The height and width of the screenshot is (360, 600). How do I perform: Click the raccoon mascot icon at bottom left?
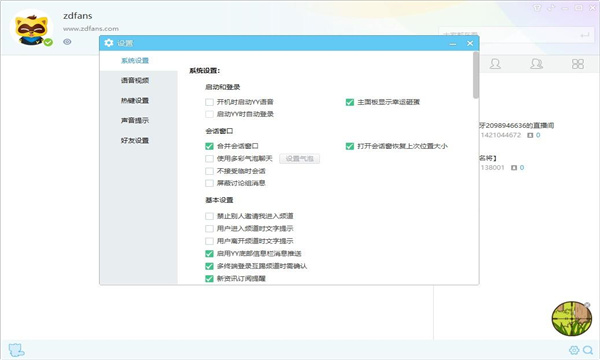click(x=16, y=350)
